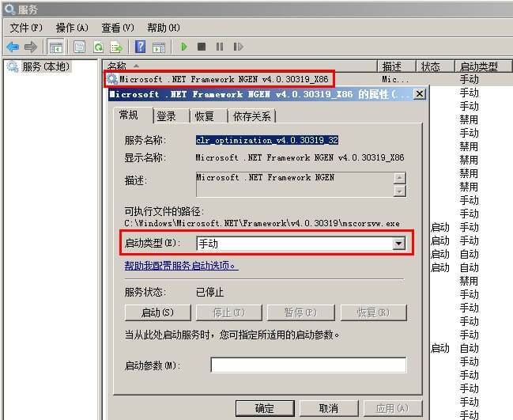Viewport: 513px width, 420px height.
Task: Open the 操作 menu
Action: (70, 28)
